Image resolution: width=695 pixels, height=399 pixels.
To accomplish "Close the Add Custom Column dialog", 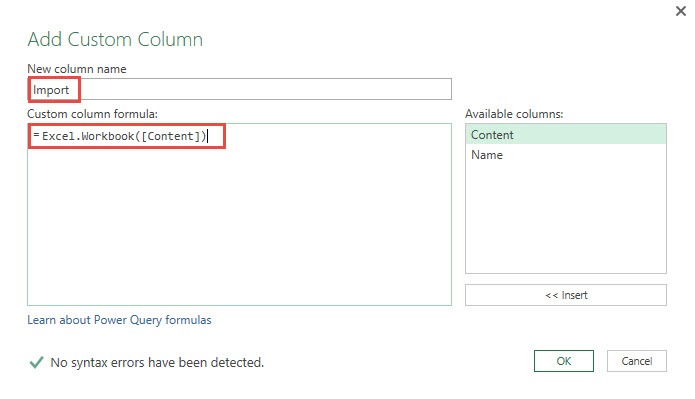I will [x=680, y=11].
